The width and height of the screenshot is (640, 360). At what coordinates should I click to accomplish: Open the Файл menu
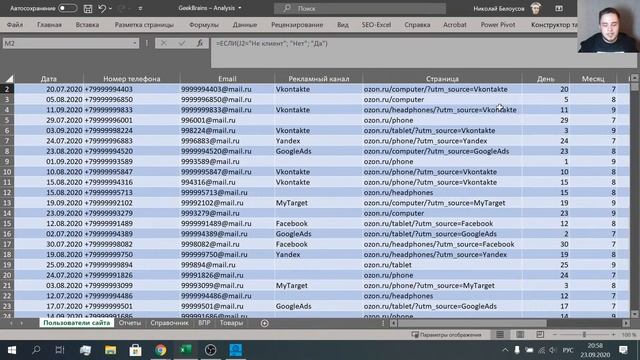(15, 25)
